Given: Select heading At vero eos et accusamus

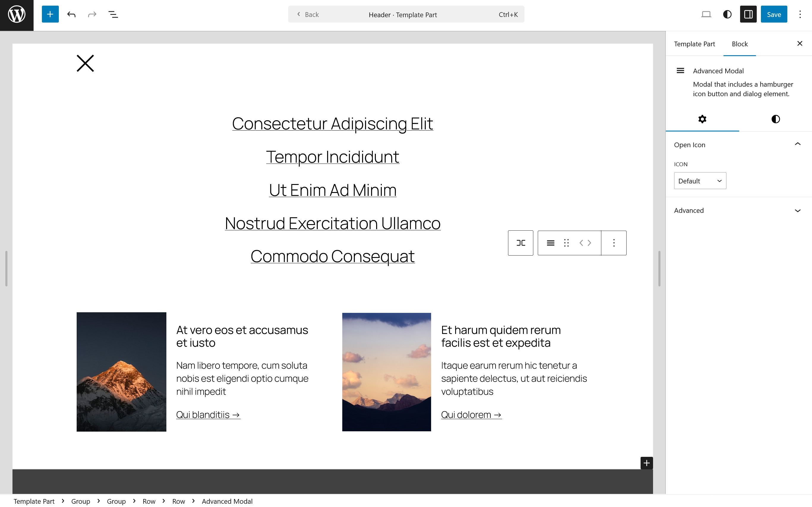Looking at the screenshot, I should 242,336.
